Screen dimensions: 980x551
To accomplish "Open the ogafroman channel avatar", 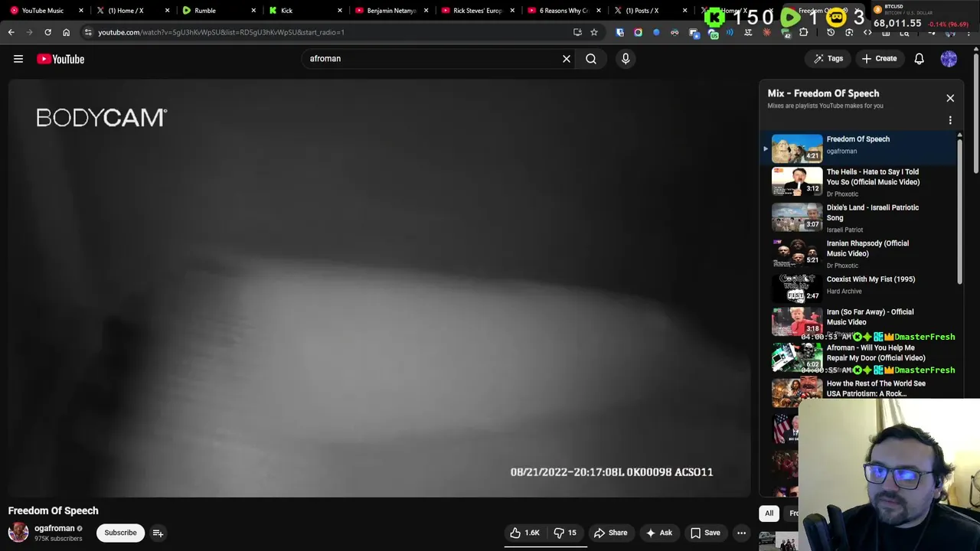I will click(x=18, y=533).
